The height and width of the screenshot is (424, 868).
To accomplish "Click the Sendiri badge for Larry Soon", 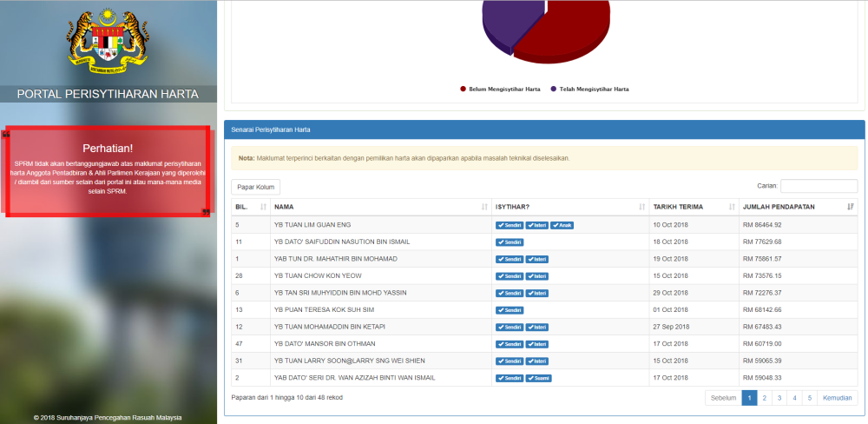I will [510, 361].
